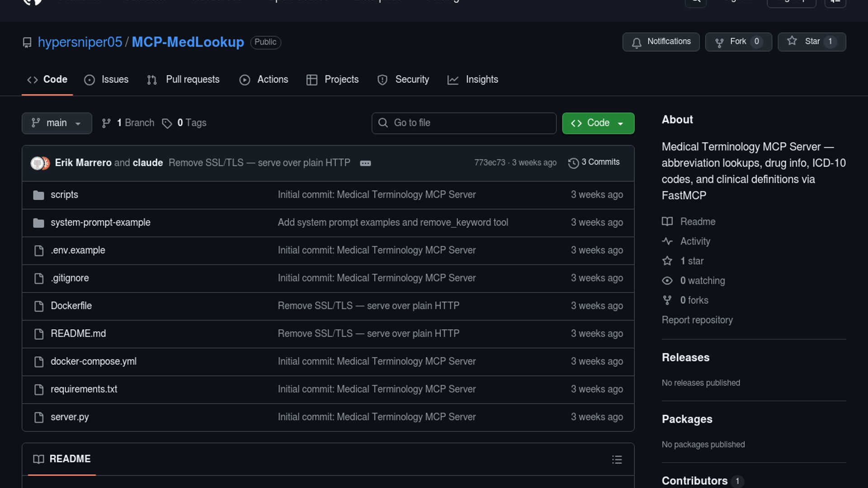Open README outline list icon
The width and height of the screenshot is (868, 488).
tap(617, 460)
